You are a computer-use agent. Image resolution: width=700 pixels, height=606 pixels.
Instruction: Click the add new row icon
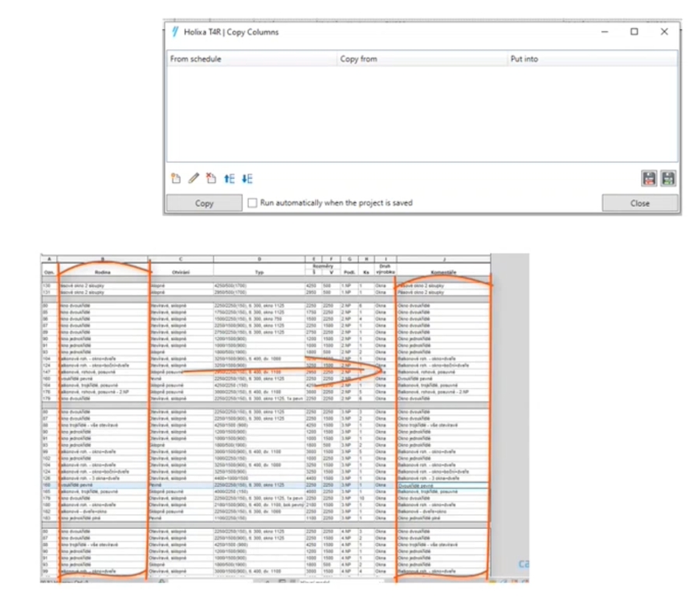point(176,178)
